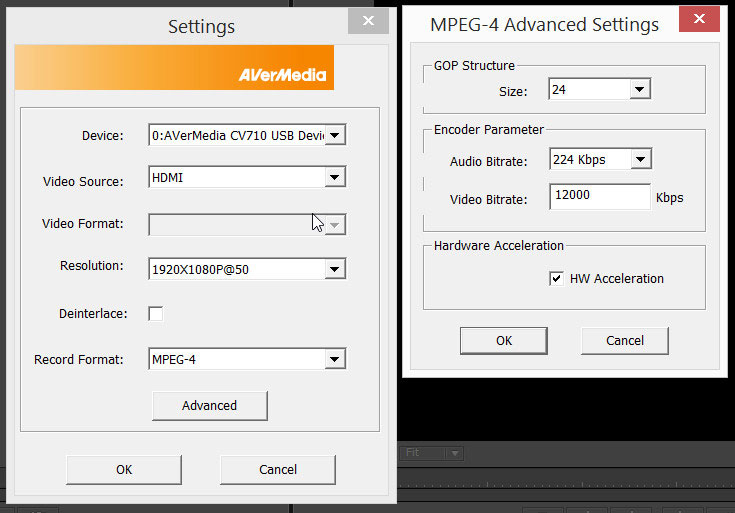735x513 pixels.
Task: Confirm Settings dialog with OK
Action: 124,469
